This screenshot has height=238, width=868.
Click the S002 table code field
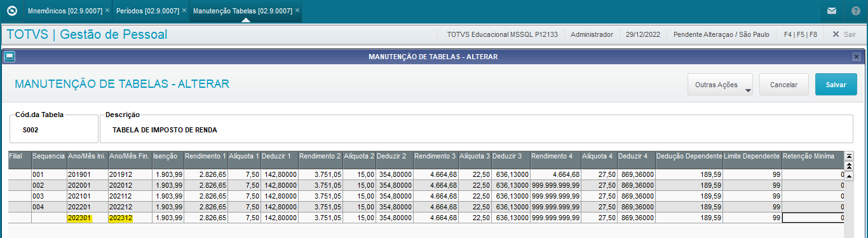click(x=54, y=130)
